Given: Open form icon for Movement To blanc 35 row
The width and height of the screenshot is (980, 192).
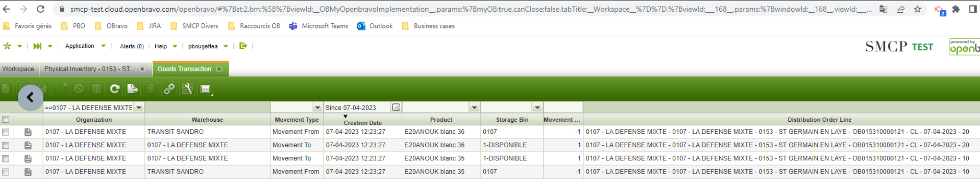Looking at the screenshot, I should click(28, 158).
